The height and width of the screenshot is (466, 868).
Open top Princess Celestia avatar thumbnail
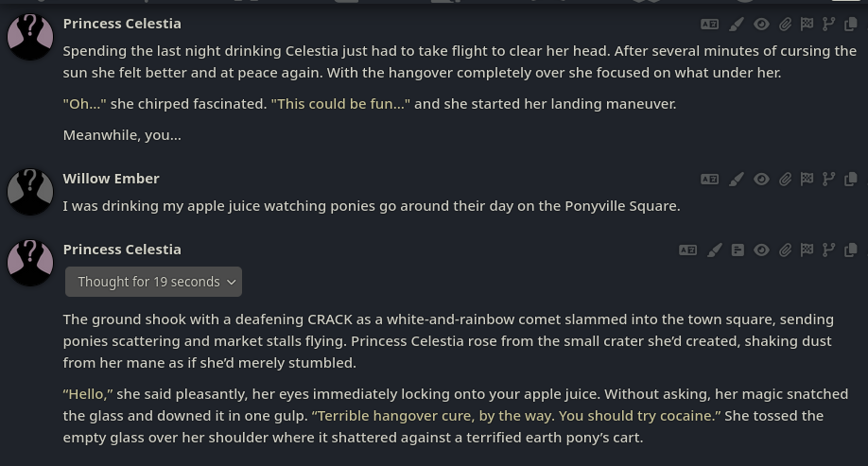pyautogui.click(x=30, y=37)
